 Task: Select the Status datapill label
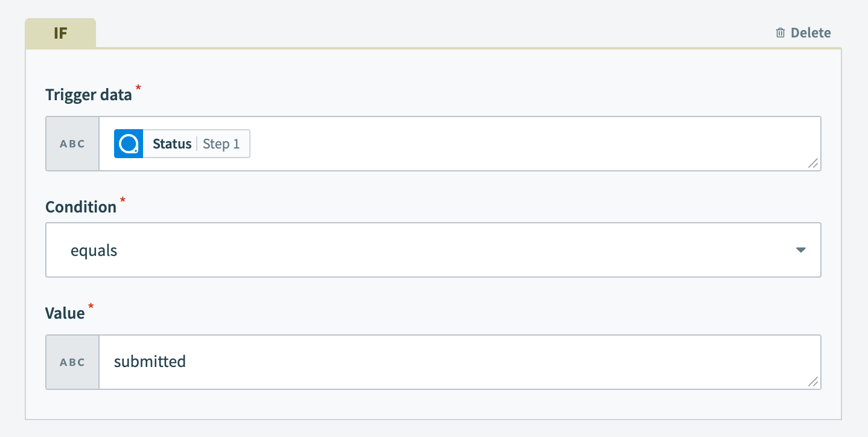[171, 144]
